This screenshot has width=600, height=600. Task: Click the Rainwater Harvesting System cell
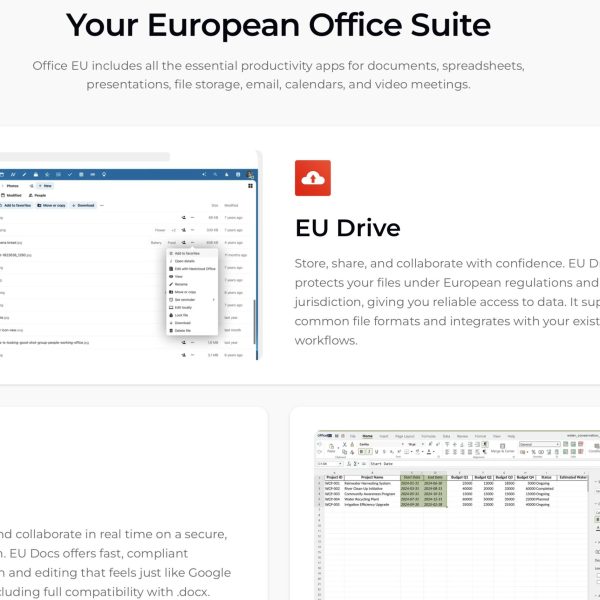point(372,483)
